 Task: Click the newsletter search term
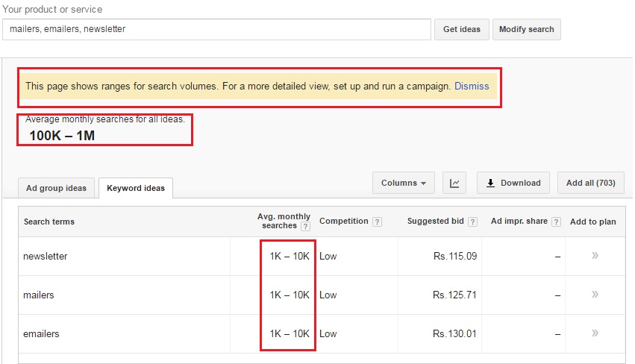[x=46, y=256]
